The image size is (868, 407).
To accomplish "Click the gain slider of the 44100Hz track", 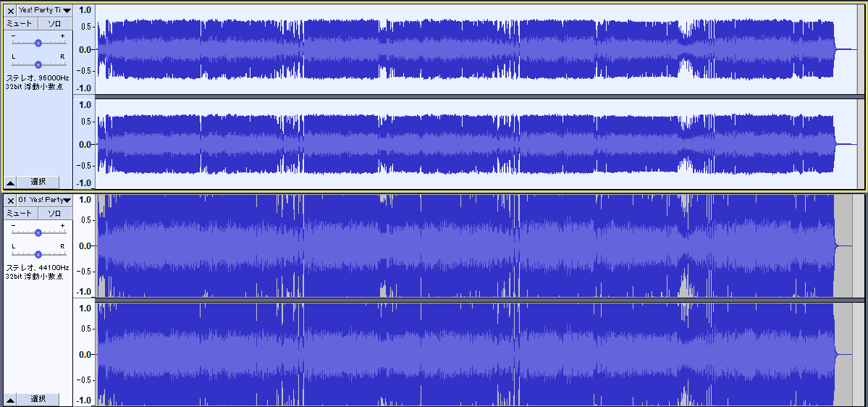I will [38, 232].
